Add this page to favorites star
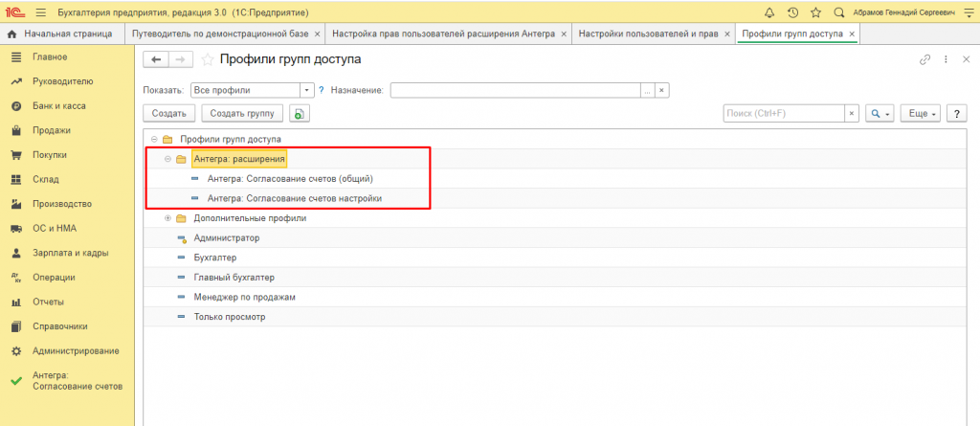Screen dimensions: 980x426 tap(208, 59)
